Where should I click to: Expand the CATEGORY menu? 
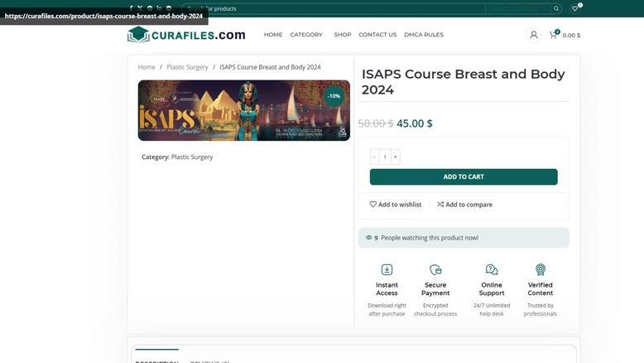[x=308, y=35]
